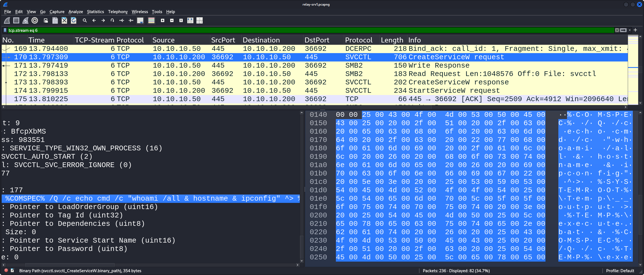Click the expert information status indicator
The height and width of the screenshot is (275, 644).
[x=6, y=271]
